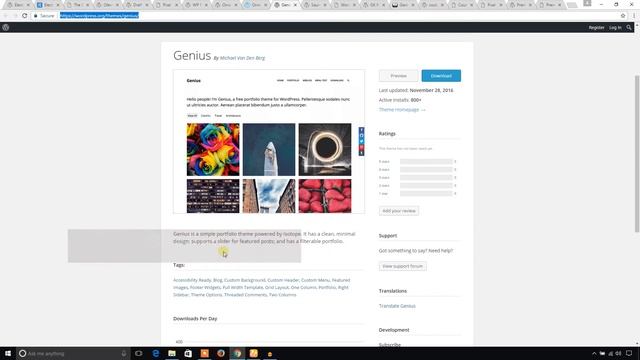Click the WordPress logo in admin bar

6,27
